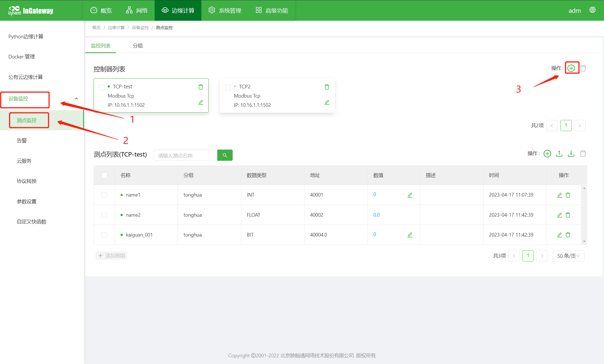Image resolution: width=604 pixels, height=364 pixels.
Task: Check the TCP-test controller checkbox
Action: (102, 88)
